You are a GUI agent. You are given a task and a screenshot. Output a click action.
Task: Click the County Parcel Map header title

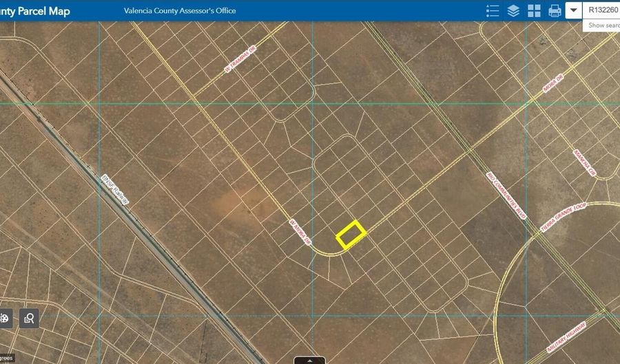[35, 11]
